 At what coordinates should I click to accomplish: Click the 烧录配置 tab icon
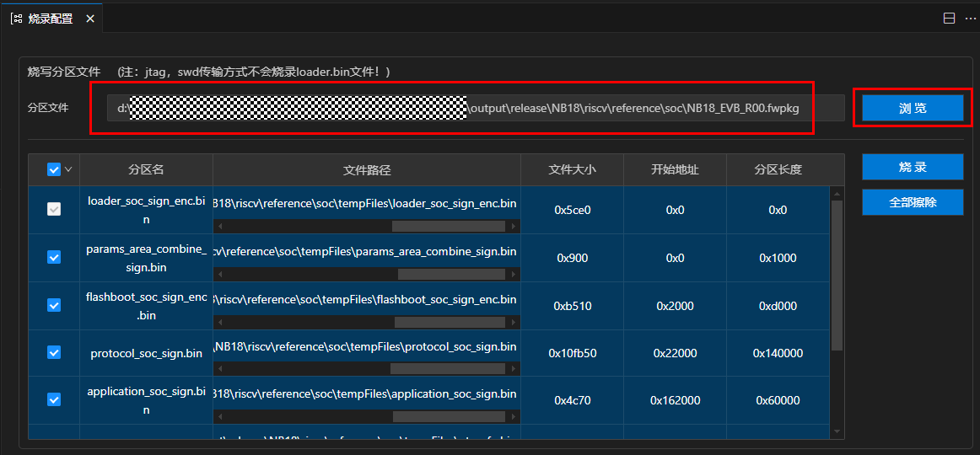(17, 18)
